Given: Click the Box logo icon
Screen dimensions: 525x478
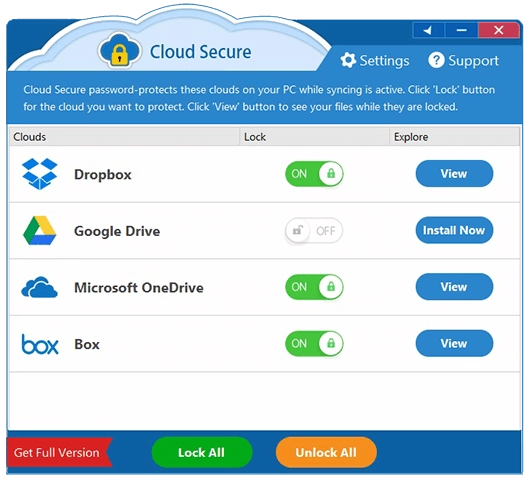Looking at the screenshot, I should (40, 344).
